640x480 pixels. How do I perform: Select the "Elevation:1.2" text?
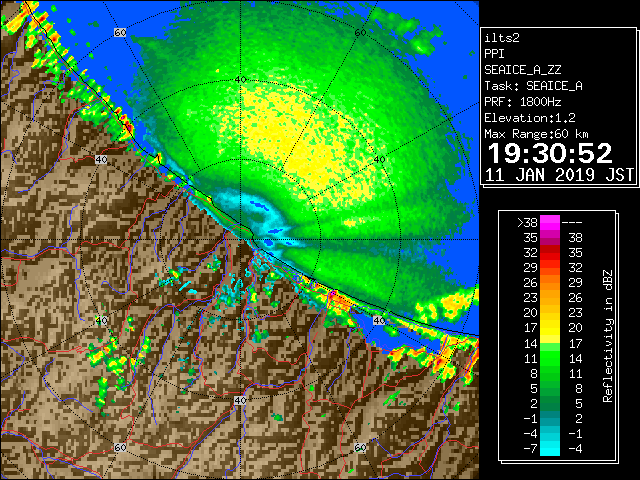pos(529,118)
